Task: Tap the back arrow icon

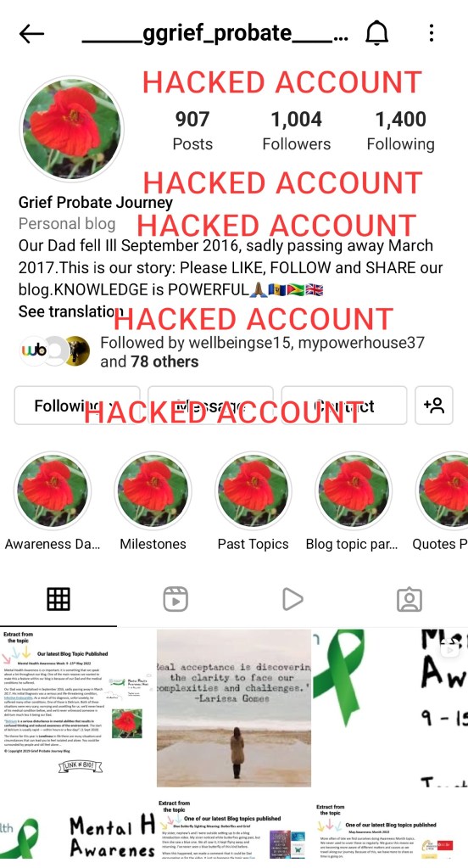Action: point(31,34)
